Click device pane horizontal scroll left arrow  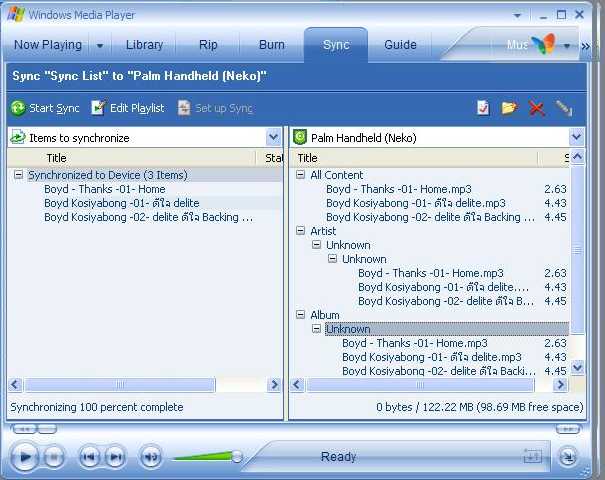tap(297, 384)
